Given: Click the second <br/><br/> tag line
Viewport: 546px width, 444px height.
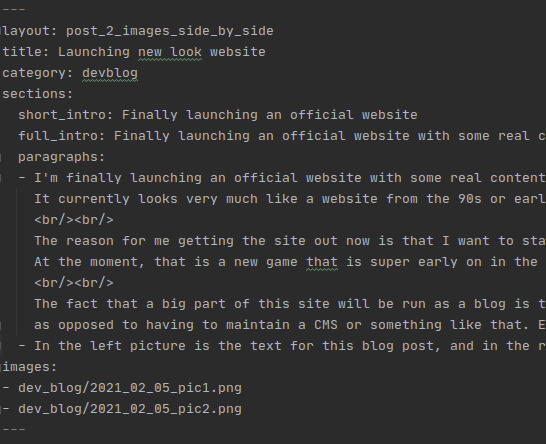Looking at the screenshot, I should click(74, 283).
